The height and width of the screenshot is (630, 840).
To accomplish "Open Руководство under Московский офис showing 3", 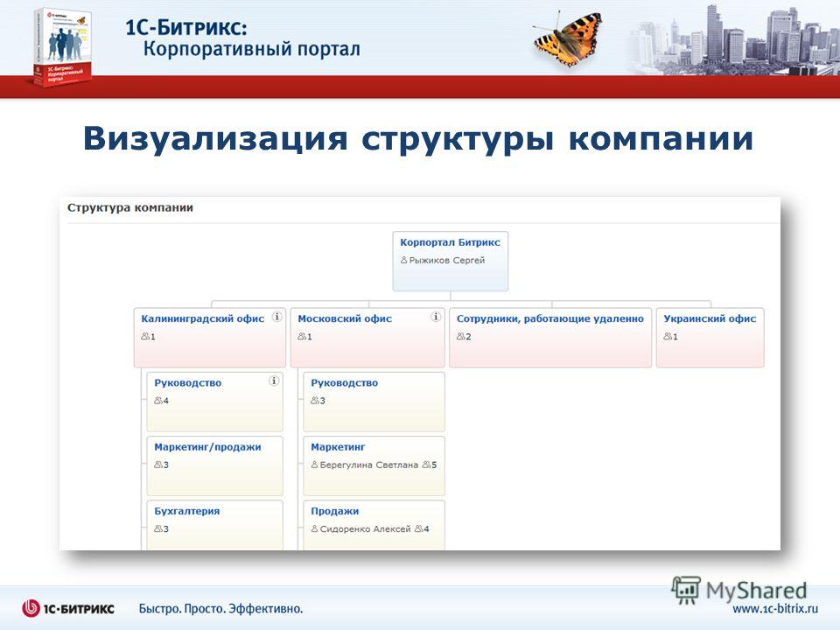I will coord(344,383).
